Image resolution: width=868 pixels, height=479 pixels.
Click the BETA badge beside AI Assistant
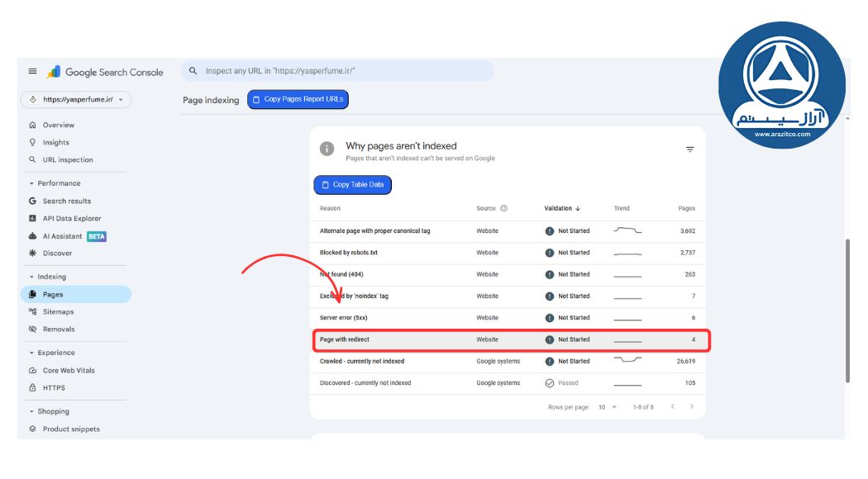(x=97, y=236)
